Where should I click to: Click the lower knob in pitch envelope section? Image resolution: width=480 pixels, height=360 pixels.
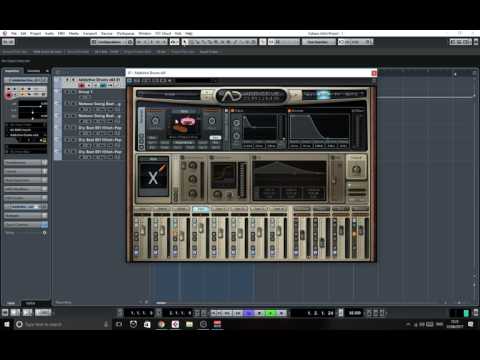tap(236, 136)
